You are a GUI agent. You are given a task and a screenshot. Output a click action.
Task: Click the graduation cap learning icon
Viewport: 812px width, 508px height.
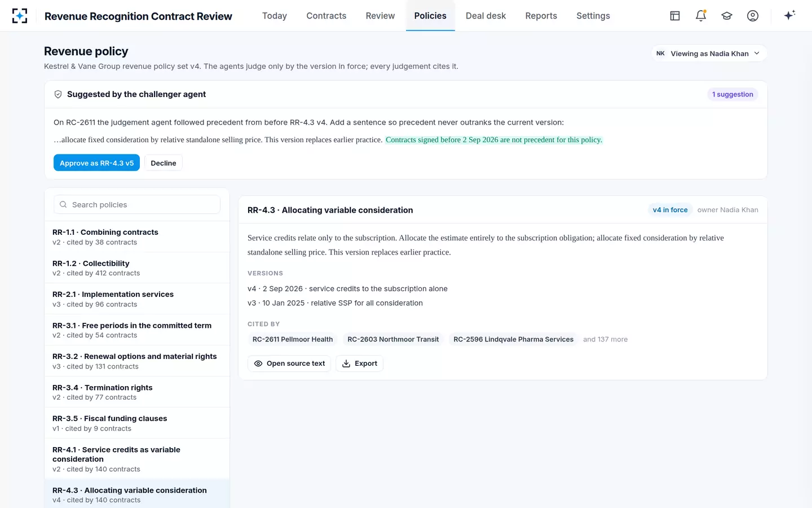[x=727, y=16]
